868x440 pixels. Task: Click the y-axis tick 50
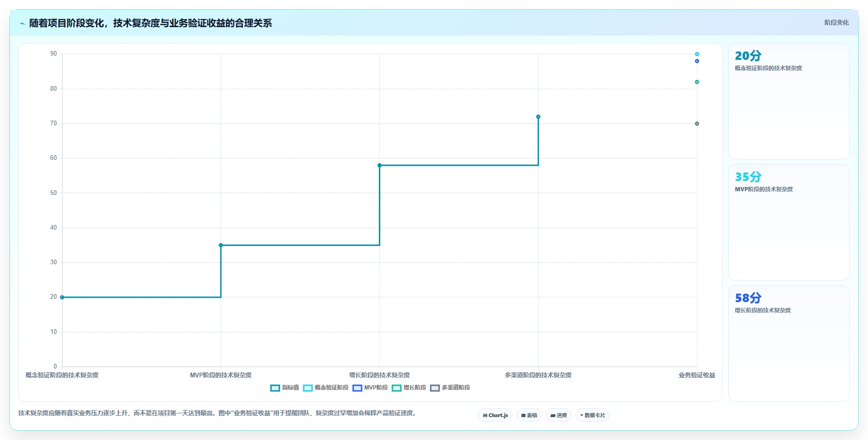pyautogui.click(x=54, y=193)
